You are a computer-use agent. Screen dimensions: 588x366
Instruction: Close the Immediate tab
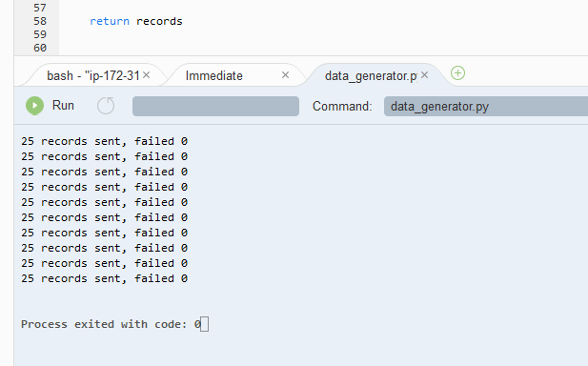click(x=285, y=75)
